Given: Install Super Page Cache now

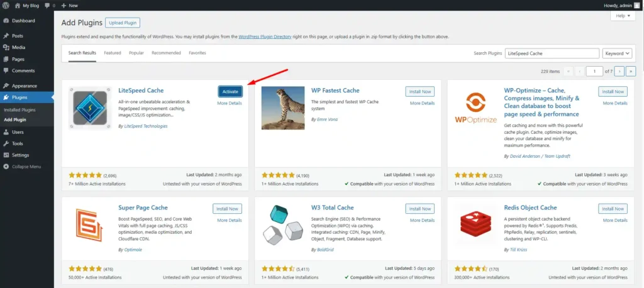Looking at the screenshot, I should [x=227, y=209].
